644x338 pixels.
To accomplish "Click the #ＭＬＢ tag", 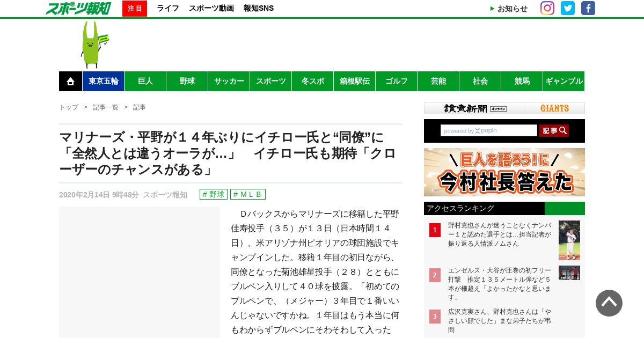I will tap(248, 194).
